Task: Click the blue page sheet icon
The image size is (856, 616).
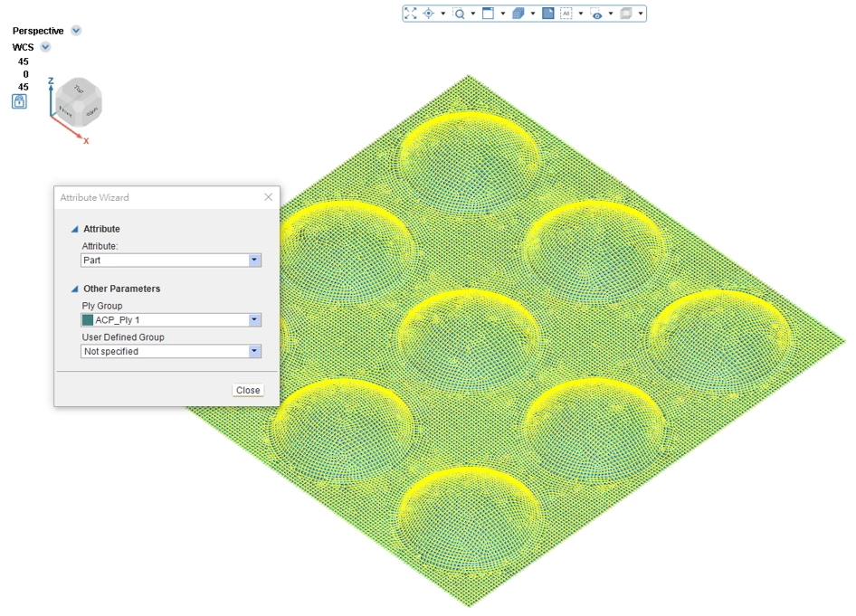Action: point(548,14)
